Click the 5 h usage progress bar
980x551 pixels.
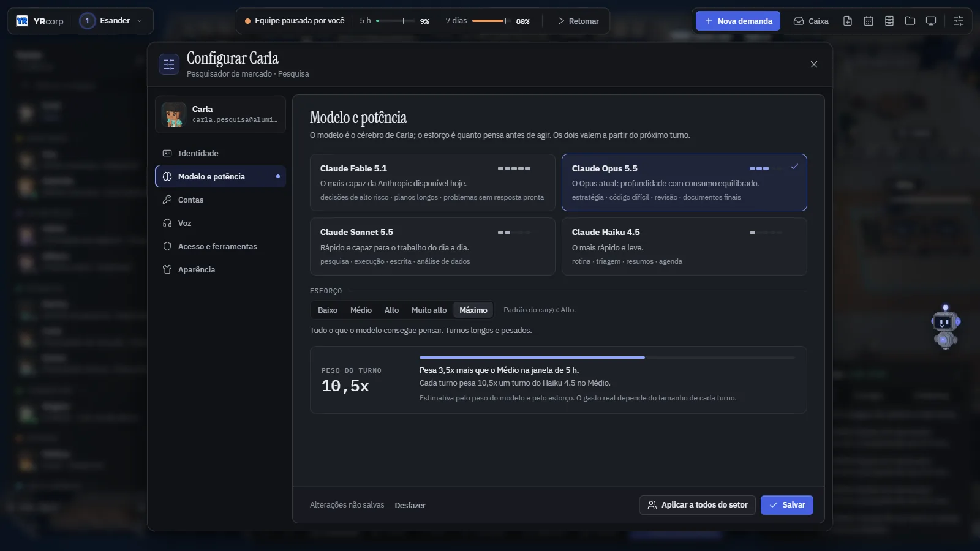pos(395,21)
